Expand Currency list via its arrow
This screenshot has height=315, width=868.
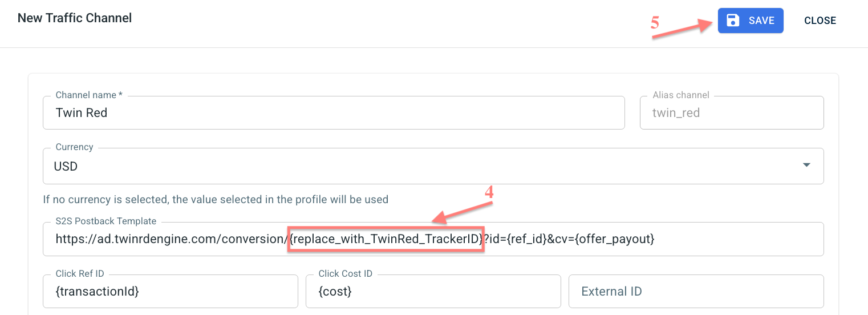pos(806,165)
